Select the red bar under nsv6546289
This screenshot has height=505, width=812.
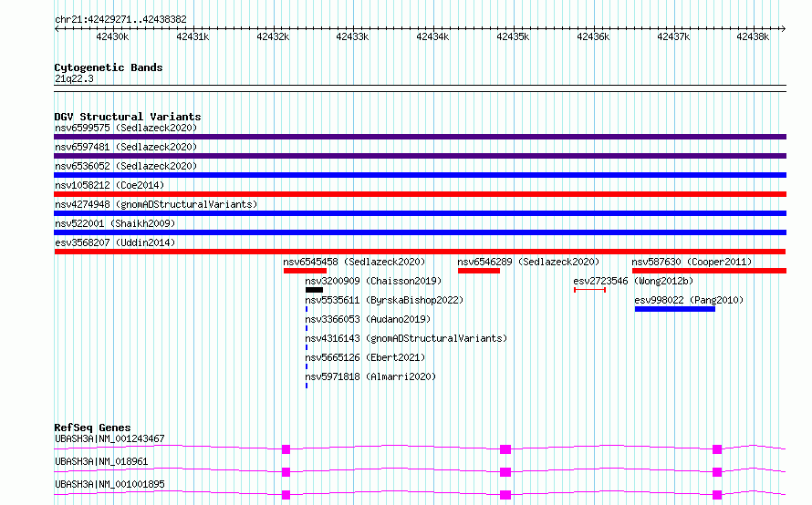tap(479, 271)
